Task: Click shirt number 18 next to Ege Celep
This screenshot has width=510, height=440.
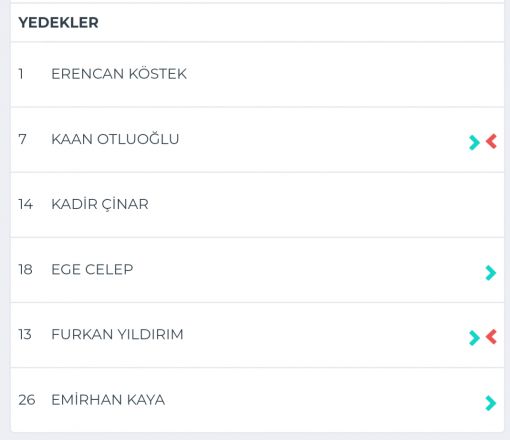Action: coord(25,269)
